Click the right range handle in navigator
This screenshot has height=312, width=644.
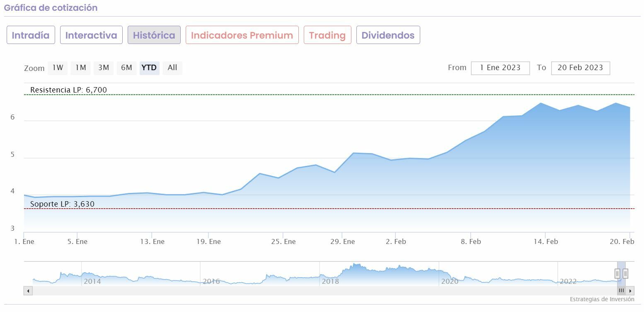coord(625,273)
